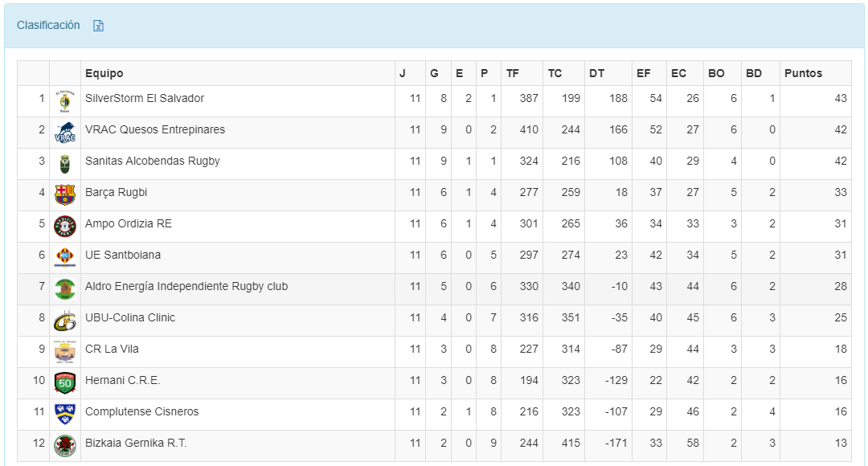Click the DT column header
Image resolution: width=868 pixels, height=466 pixels.
coord(596,73)
